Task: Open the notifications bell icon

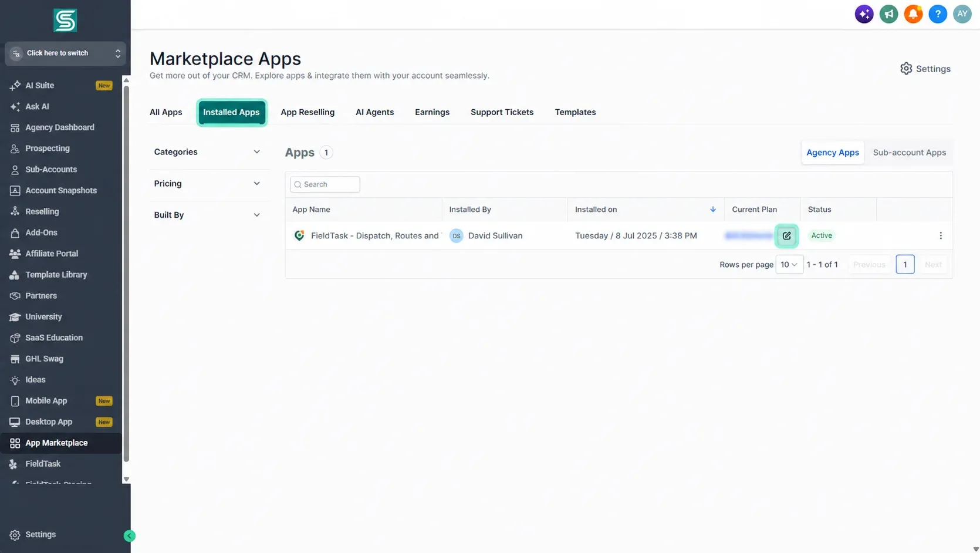Action: (x=913, y=14)
